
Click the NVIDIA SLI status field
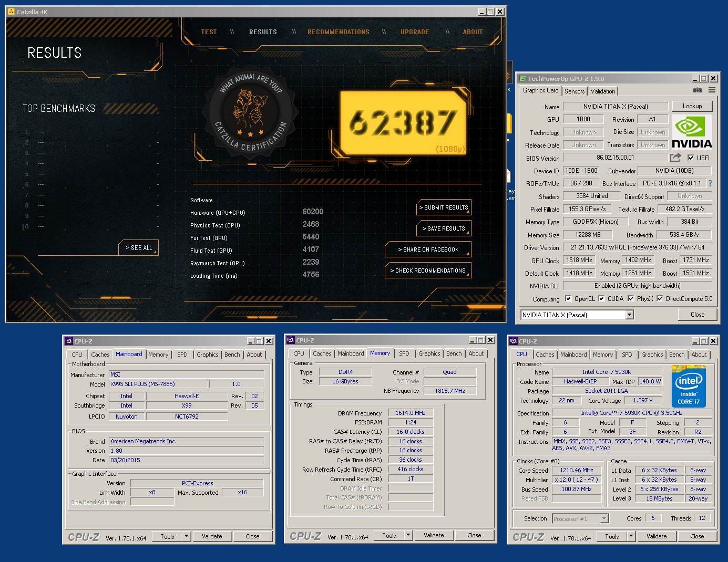click(638, 286)
